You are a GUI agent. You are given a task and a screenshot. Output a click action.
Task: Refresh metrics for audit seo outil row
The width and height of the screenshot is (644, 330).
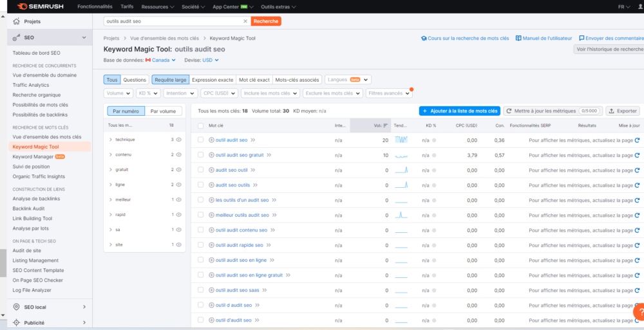[637, 170]
